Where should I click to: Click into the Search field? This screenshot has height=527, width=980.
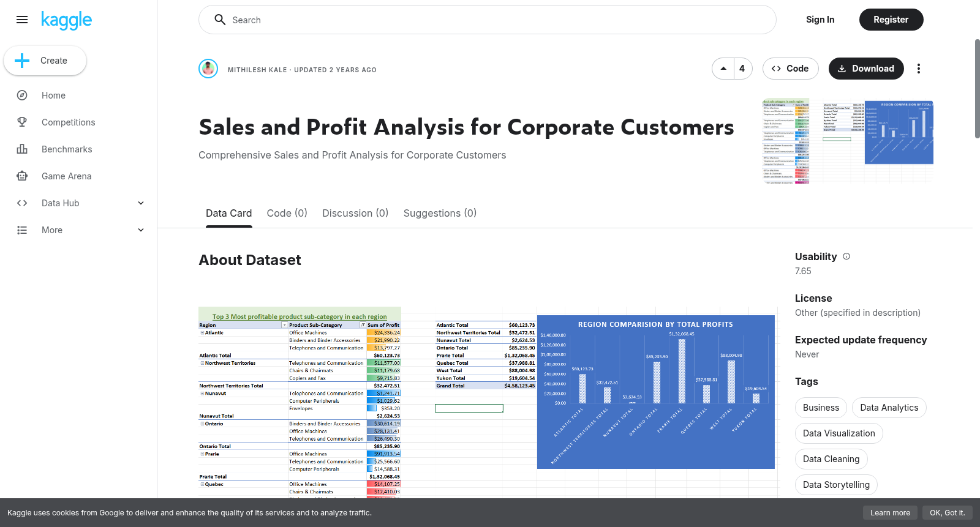pyautogui.click(x=487, y=20)
